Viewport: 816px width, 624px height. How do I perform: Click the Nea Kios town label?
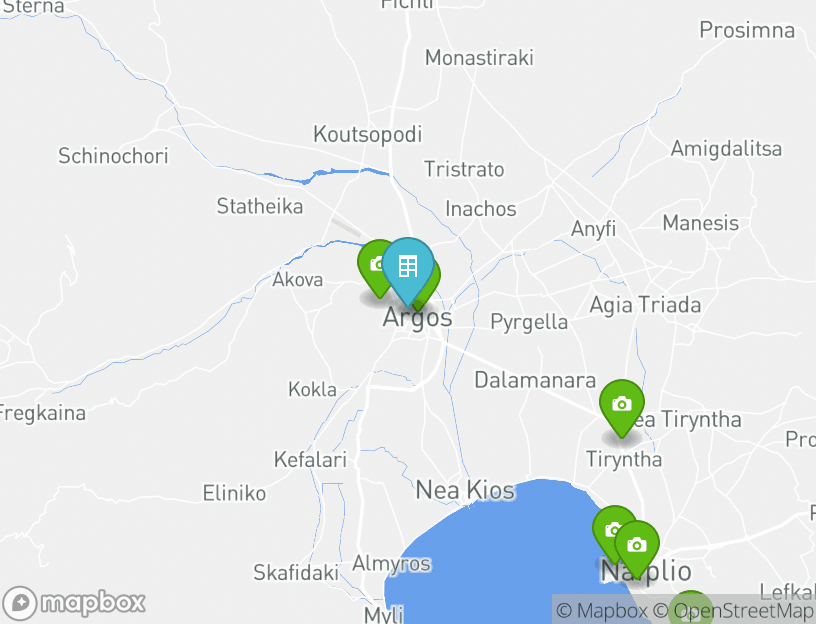tap(465, 490)
